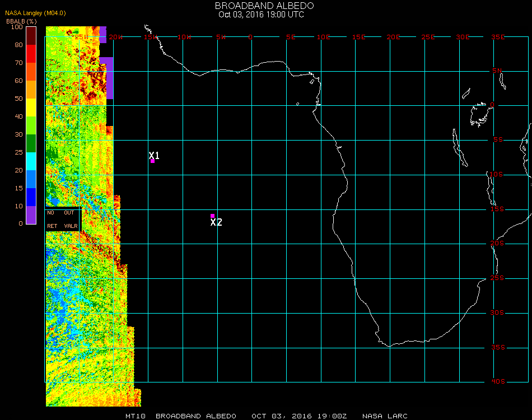Click the NASA LARC footer text
Screen dimensions: 532x420
(385, 416)
